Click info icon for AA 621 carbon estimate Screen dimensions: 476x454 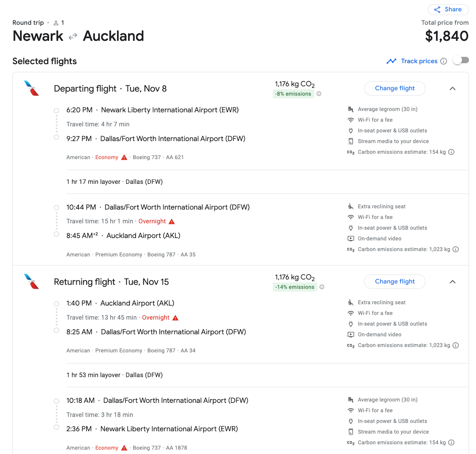(451, 152)
